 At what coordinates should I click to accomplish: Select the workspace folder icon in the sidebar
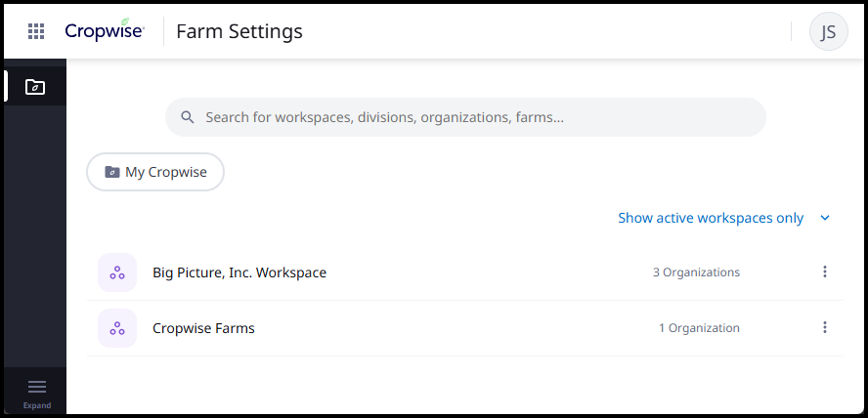click(35, 86)
